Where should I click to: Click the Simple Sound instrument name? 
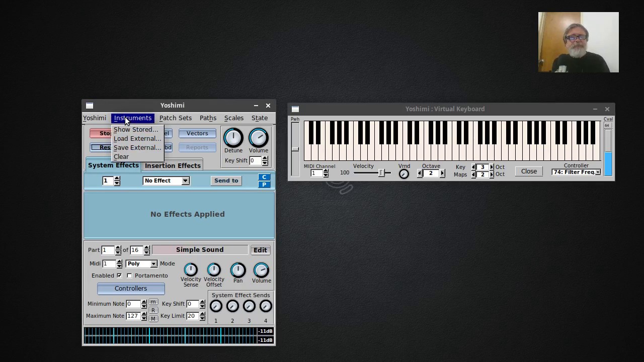[x=200, y=250]
